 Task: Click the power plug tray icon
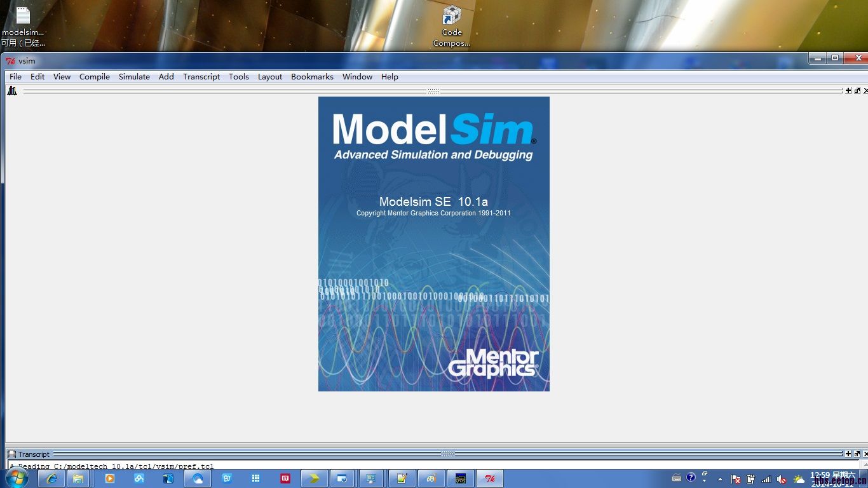(751, 479)
